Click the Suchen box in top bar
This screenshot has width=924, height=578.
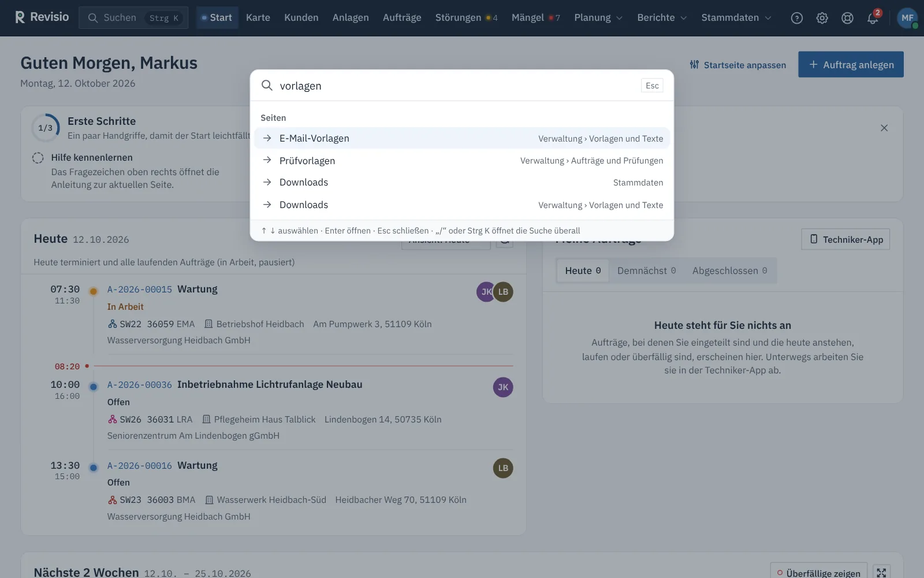(133, 18)
